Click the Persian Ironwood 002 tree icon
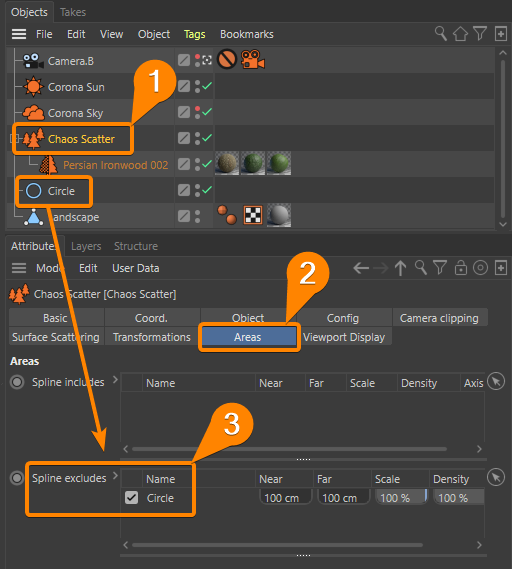 click(49, 165)
